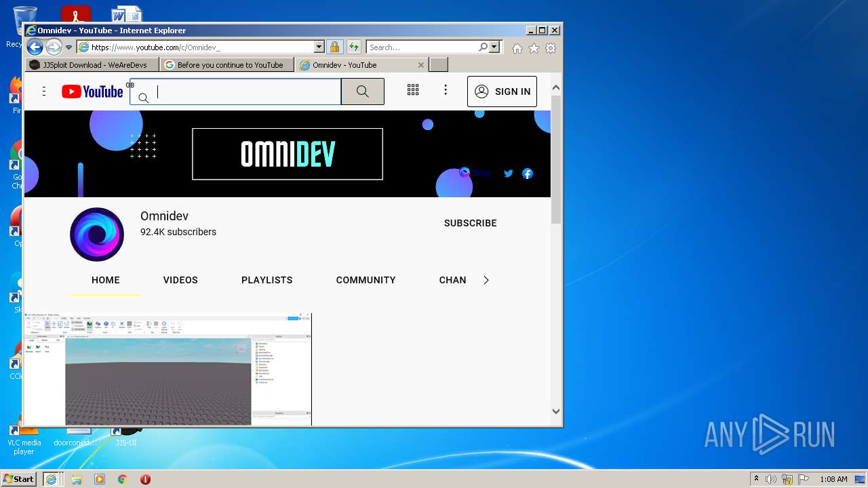Click the 1:08 AM taskbar clock
The height and width of the screenshot is (488, 868).
click(x=833, y=479)
